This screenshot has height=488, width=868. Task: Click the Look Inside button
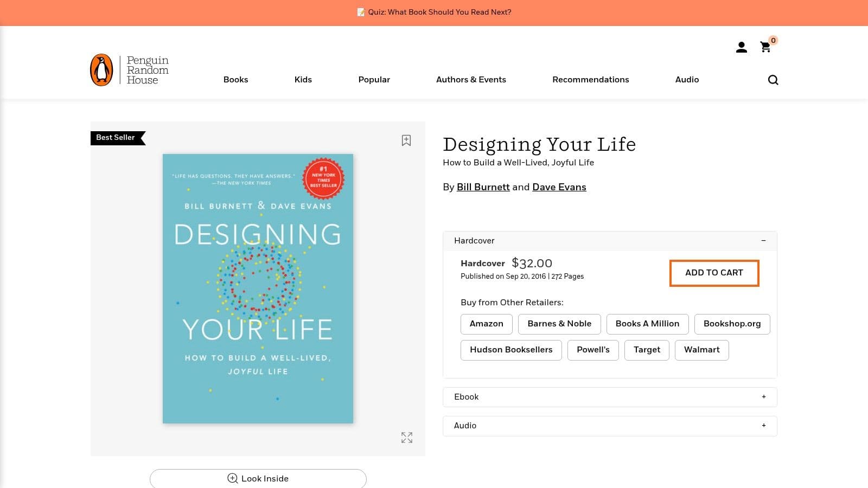coord(258,478)
